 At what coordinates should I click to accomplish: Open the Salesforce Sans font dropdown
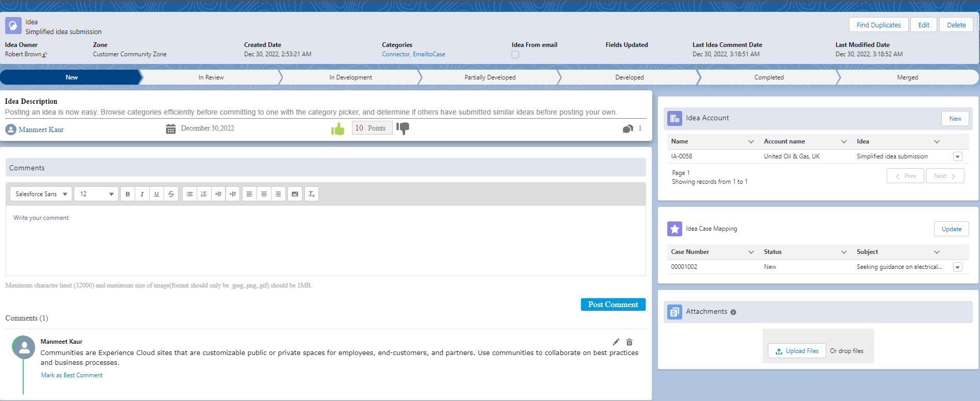41,194
